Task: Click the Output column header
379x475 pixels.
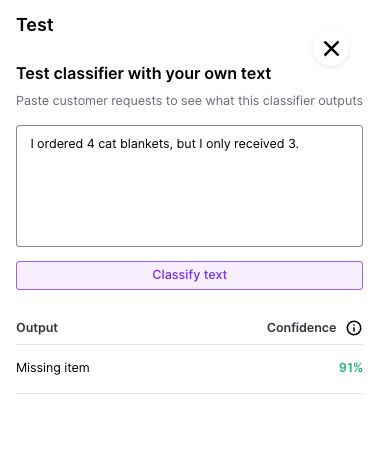Action: pyautogui.click(x=37, y=328)
